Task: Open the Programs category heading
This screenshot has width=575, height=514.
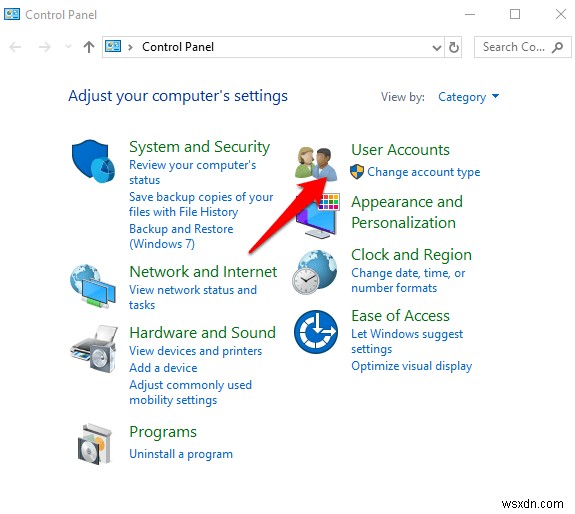Action: pos(163,432)
